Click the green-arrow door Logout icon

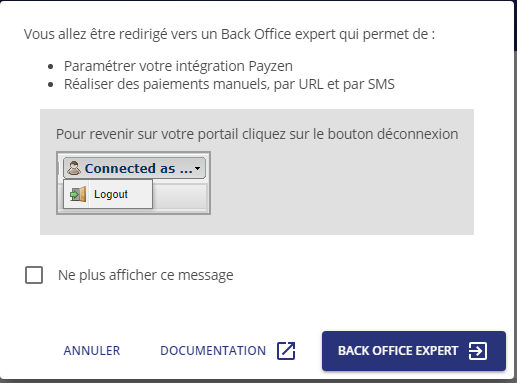pyautogui.click(x=78, y=194)
